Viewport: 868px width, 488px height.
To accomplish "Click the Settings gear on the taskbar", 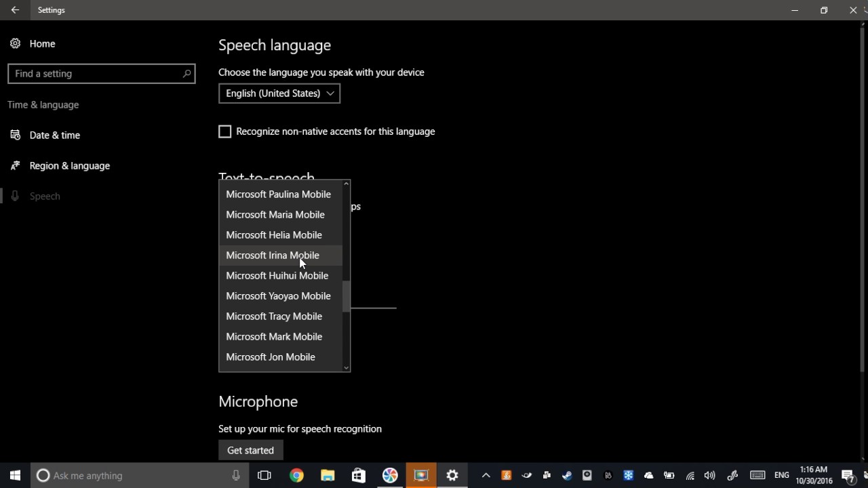I will [x=452, y=476].
